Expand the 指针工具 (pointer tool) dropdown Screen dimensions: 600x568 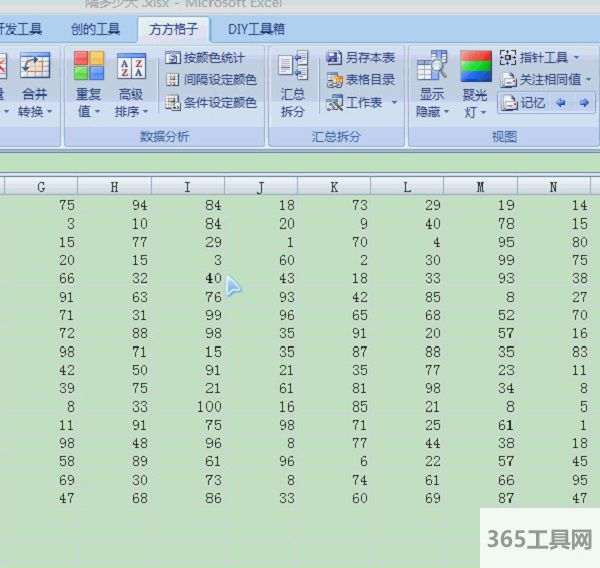point(576,58)
